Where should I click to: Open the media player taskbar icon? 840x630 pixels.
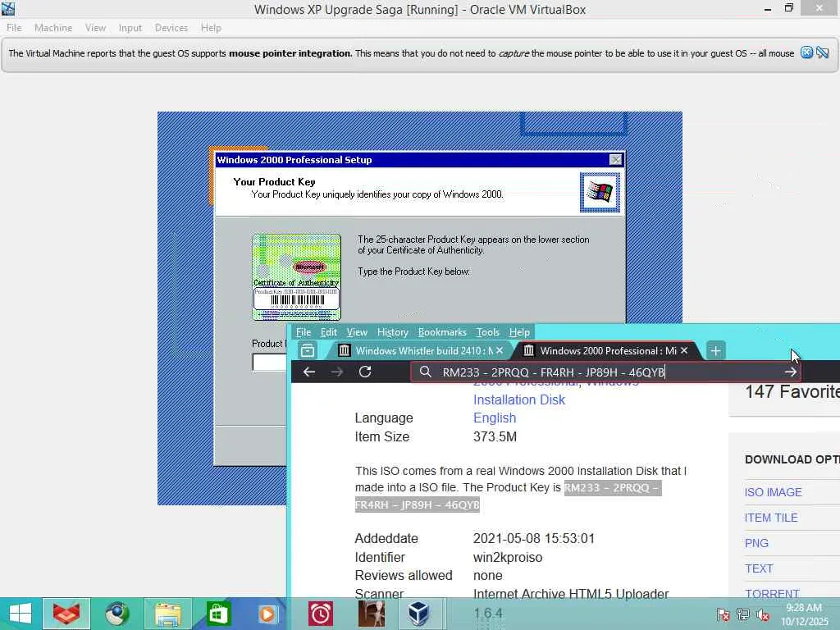267,614
